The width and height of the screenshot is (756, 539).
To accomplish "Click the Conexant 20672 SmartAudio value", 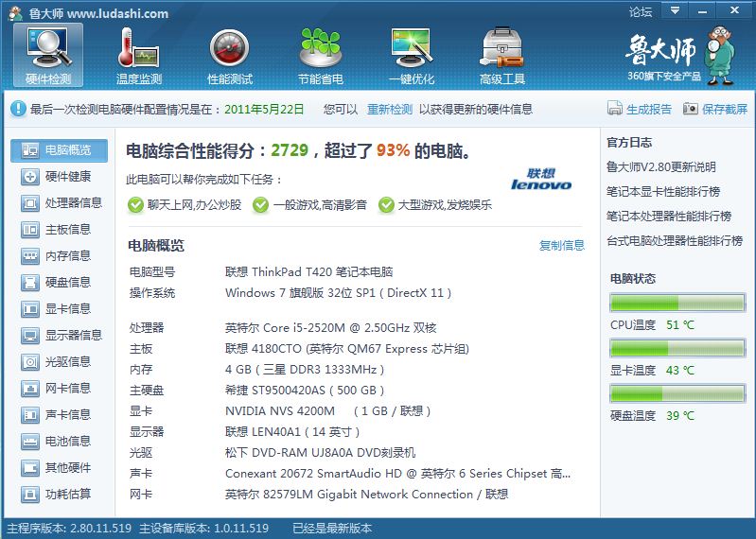I will [x=397, y=474].
